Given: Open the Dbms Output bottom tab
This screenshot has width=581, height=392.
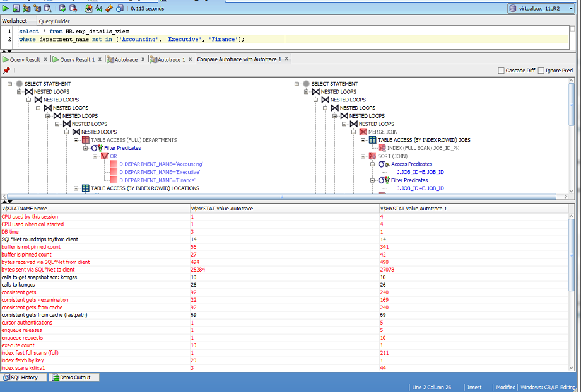Looking at the screenshot, I should 74,378.
